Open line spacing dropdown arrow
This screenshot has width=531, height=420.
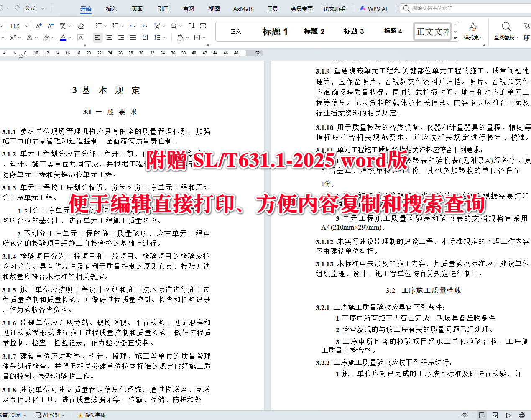163,38
